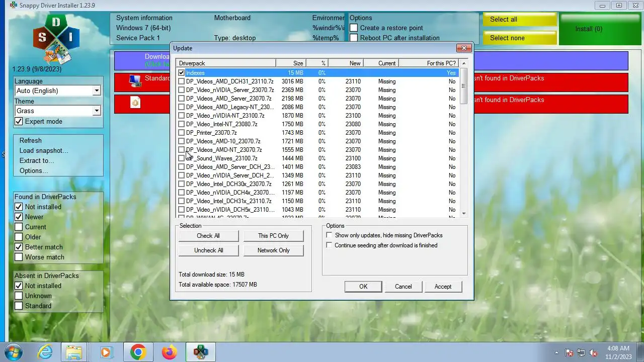The image size is (644, 362).
Task: Open Windows Media Player from the taskbar
Action: [x=106, y=352]
